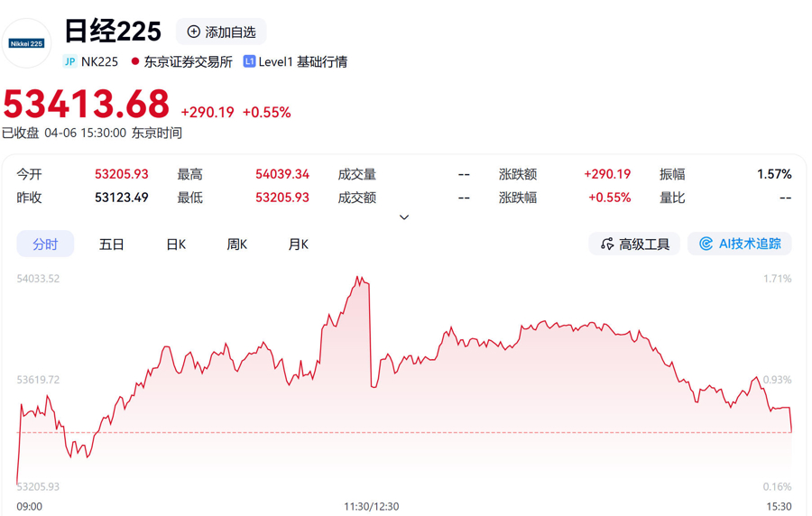Add 日经225 to watchlist with 添加自选
The image size is (812, 516).
point(221,32)
